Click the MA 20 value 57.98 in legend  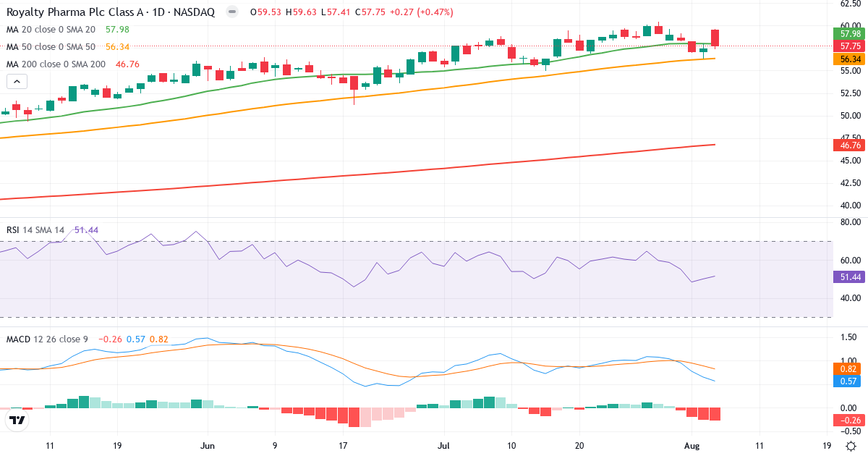[x=117, y=30]
